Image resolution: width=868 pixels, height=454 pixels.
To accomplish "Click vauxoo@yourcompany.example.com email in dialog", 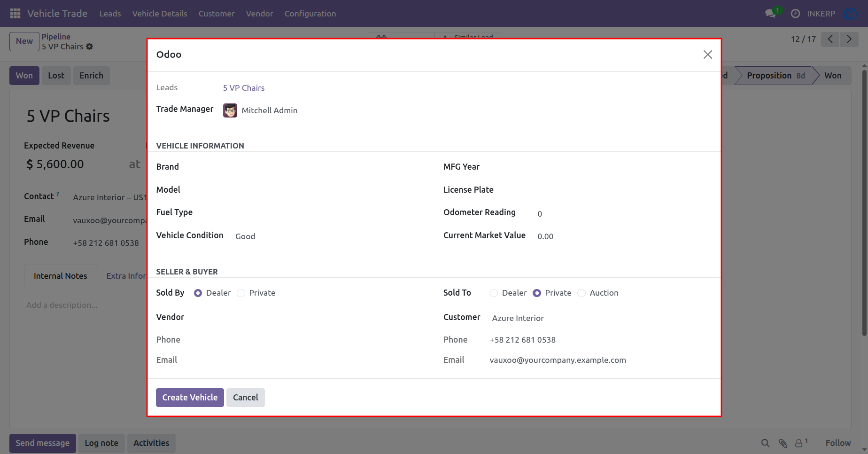I will tap(558, 360).
